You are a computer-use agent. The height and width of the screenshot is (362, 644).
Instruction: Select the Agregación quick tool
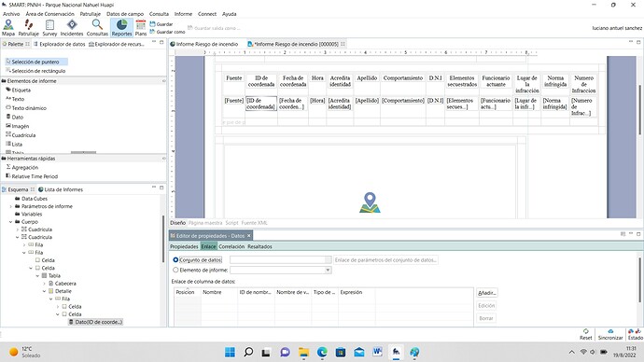[22, 167]
